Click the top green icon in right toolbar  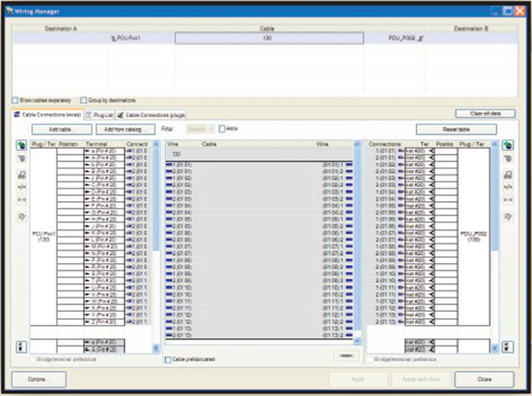coord(507,145)
